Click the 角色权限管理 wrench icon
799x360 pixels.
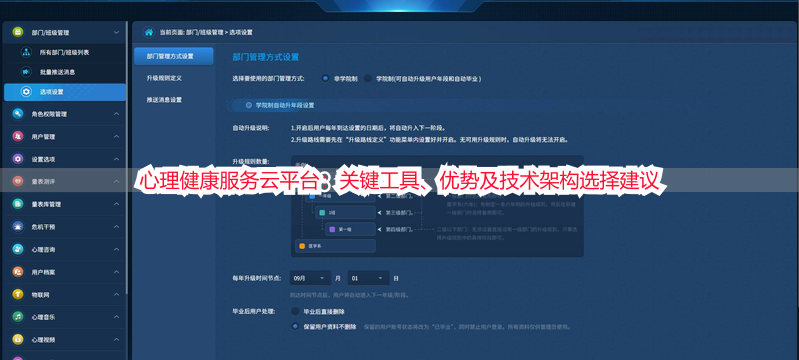(18, 114)
